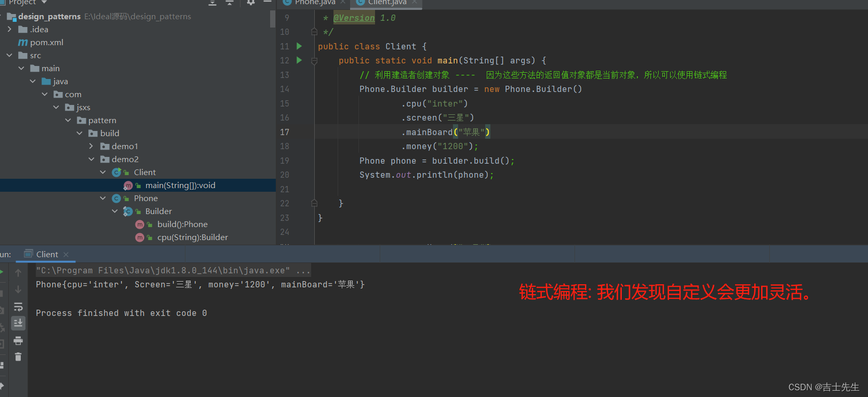The image size is (868, 397).
Task: Expand the .idea folder
Action: 9,30
